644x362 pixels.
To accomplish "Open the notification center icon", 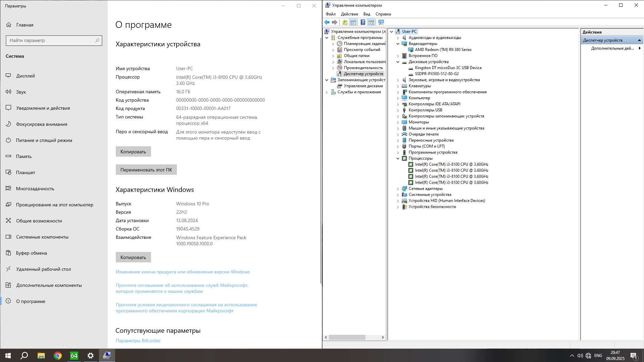I will click(634, 356).
